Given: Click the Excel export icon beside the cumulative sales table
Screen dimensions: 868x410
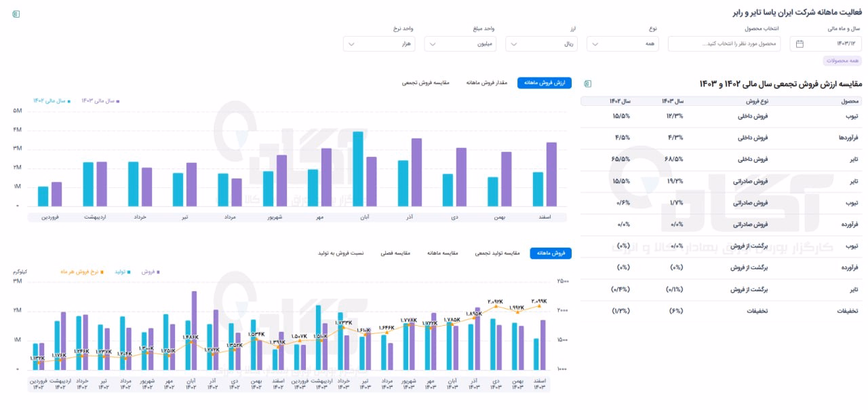Looking at the screenshot, I should (x=588, y=83).
